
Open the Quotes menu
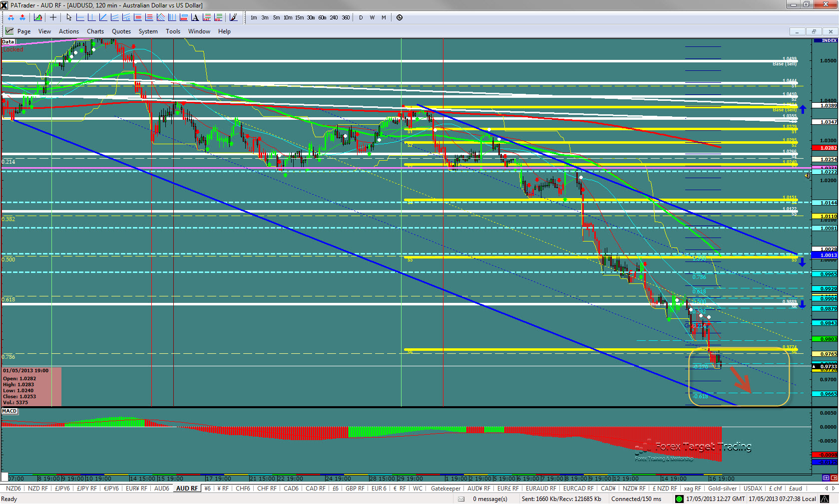pyautogui.click(x=121, y=31)
